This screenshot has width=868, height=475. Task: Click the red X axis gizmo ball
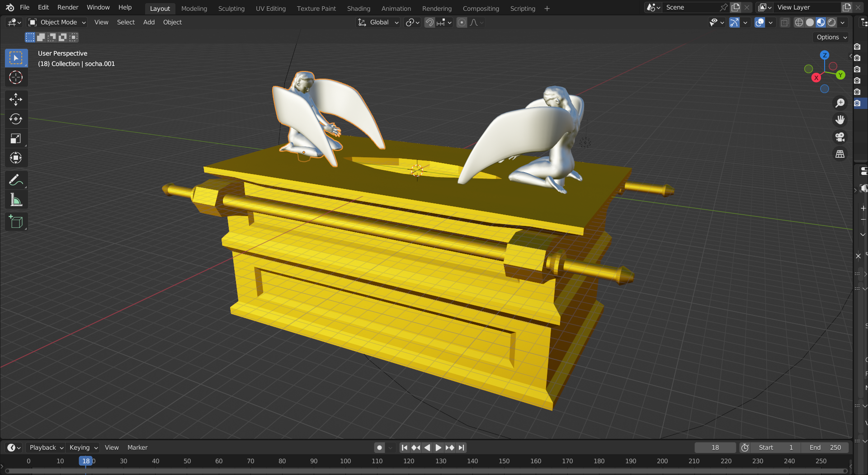[x=816, y=78]
